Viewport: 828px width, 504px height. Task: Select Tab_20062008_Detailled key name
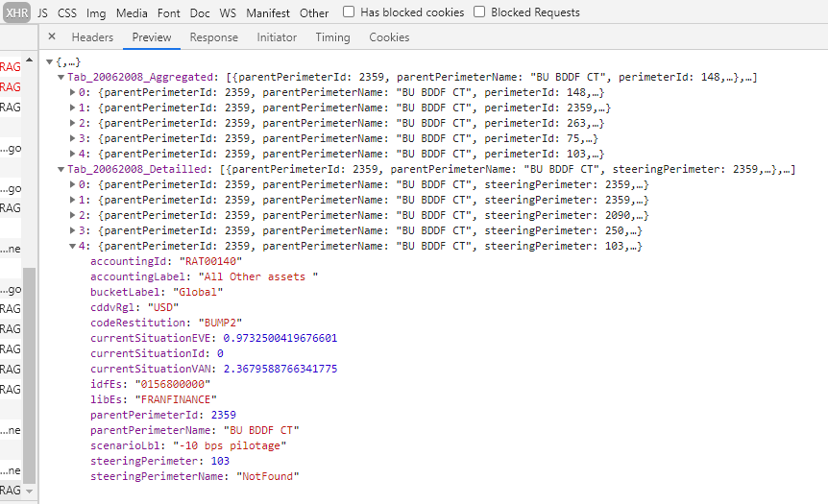[136, 169]
